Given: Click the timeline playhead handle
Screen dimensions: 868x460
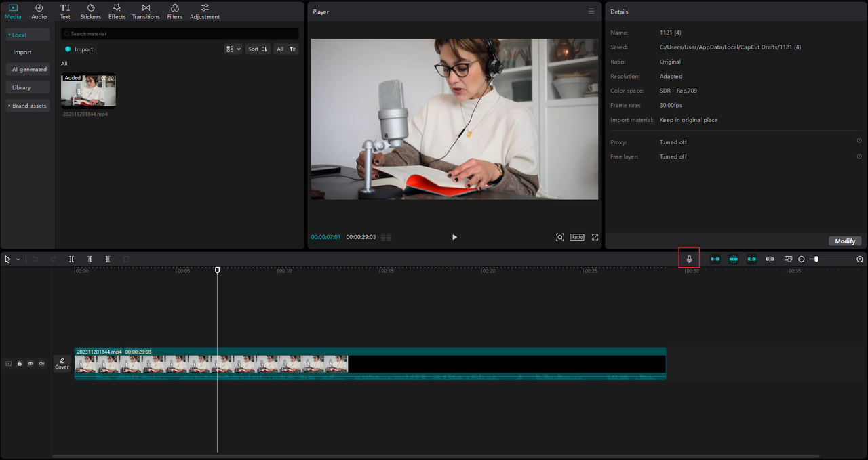Looking at the screenshot, I should pos(218,270).
